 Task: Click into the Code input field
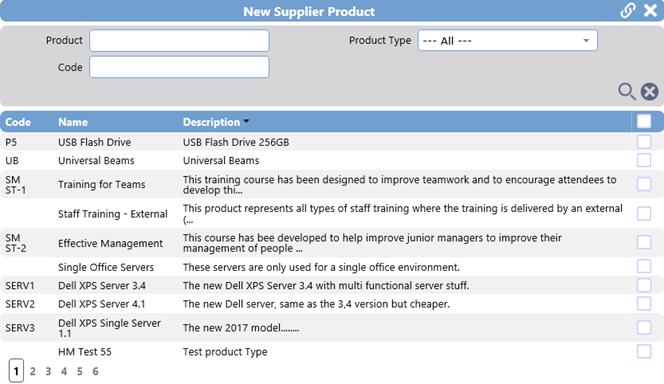pyautogui.click(x=179, y=67)
